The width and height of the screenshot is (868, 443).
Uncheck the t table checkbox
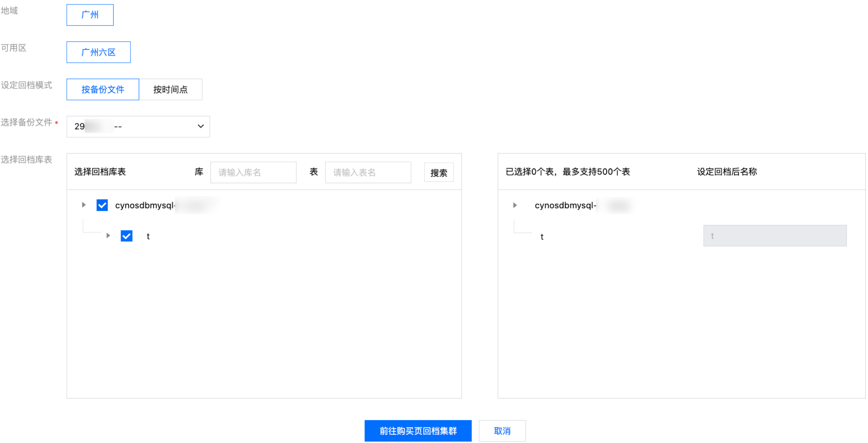(x=127, y=236)
